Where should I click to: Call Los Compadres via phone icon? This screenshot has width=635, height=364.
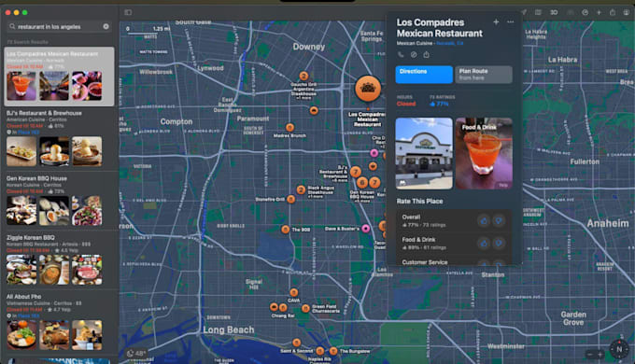401,55
